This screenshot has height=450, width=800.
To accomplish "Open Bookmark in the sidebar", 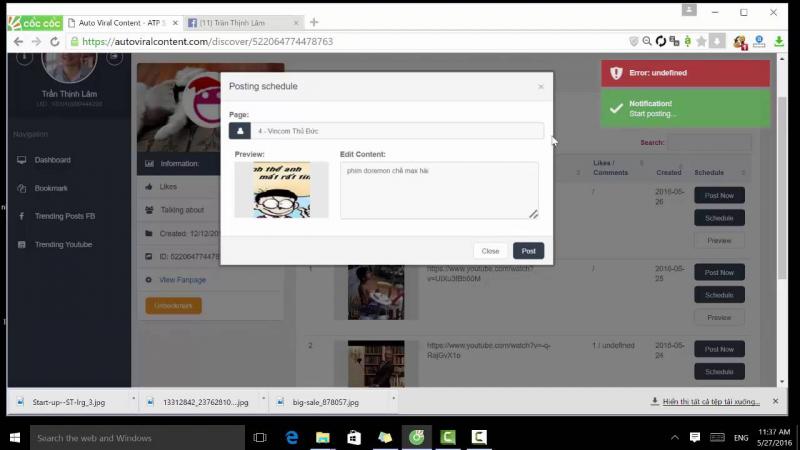I will point(51,188).
